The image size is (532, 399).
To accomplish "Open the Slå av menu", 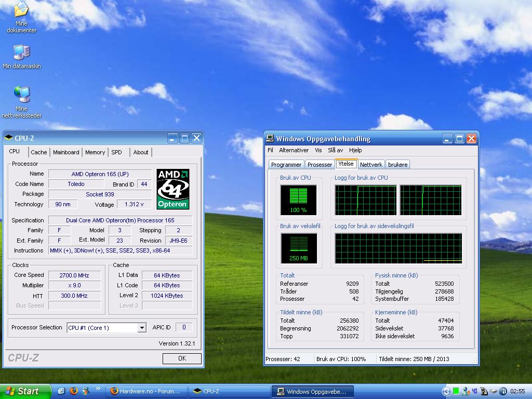I will point(335,150).
